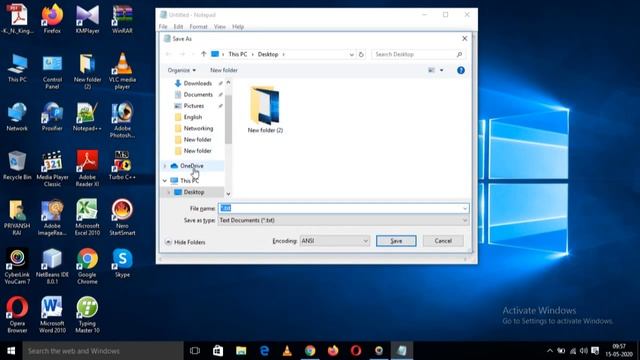Click the Cancel button
640x360 pixels.
pyautogui.click(x=443, y=241)
